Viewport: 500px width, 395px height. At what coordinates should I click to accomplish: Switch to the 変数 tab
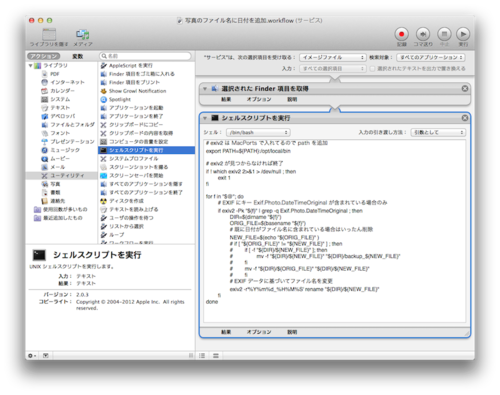pos(78,56)
